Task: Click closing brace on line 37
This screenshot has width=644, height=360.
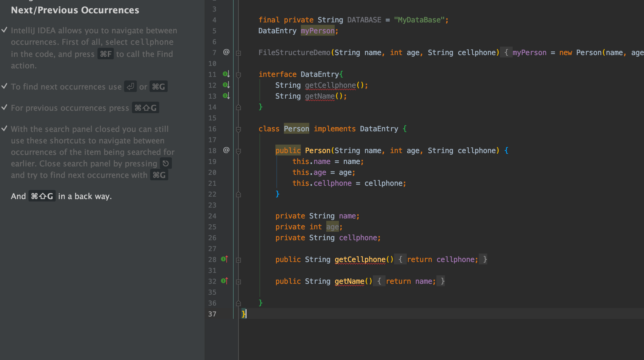Action: tap(244, 314)
